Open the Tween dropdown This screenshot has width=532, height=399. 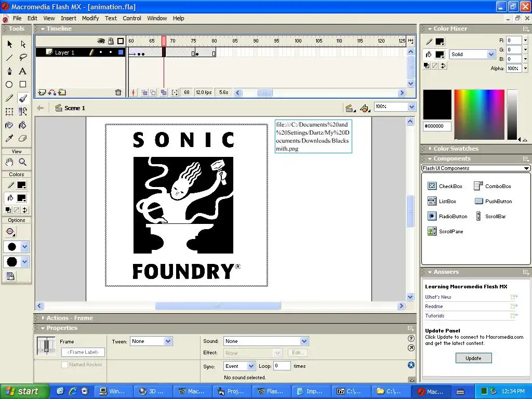(168, 341)
